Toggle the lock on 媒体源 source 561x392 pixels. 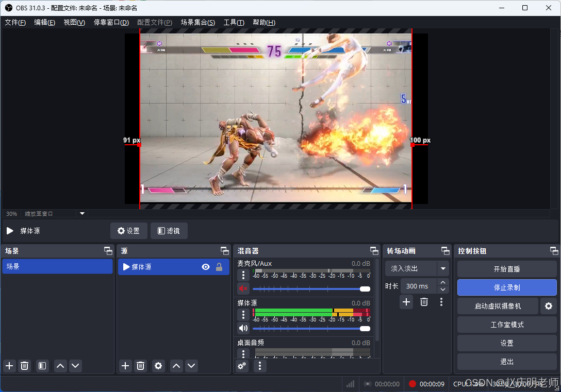click(219, 267)
